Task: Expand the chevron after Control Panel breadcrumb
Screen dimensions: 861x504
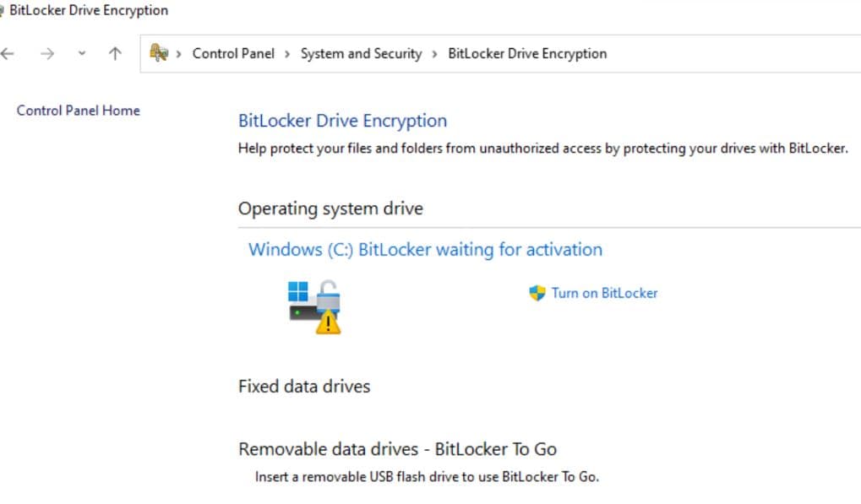Action: tap(287, 54)
